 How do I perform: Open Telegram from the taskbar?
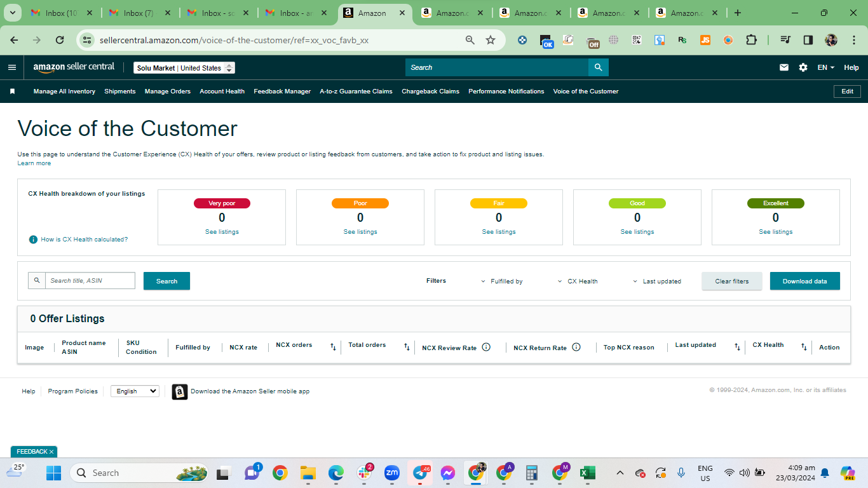click(x=420, y=473)
